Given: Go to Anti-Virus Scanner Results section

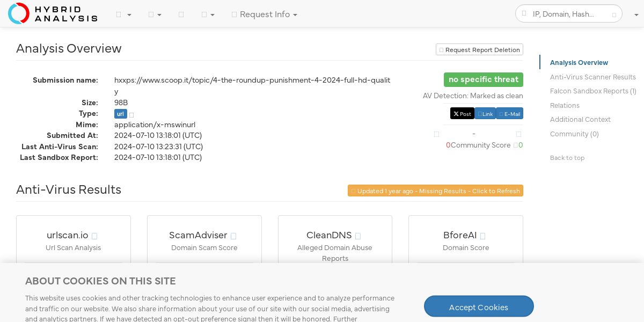Looking at the screenshot, I should click(592, 77).
